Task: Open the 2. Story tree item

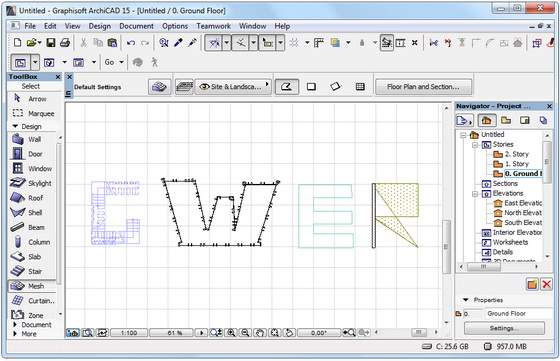Action: point(511,154)
